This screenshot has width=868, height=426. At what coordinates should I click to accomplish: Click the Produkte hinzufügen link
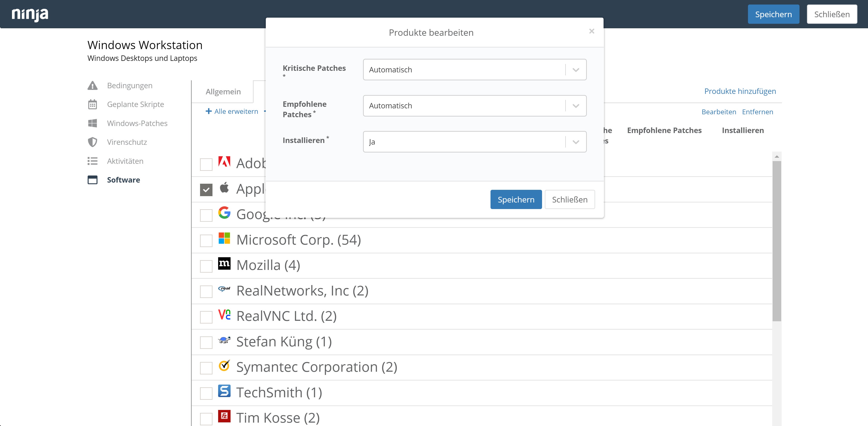click(x=740, y=91)
